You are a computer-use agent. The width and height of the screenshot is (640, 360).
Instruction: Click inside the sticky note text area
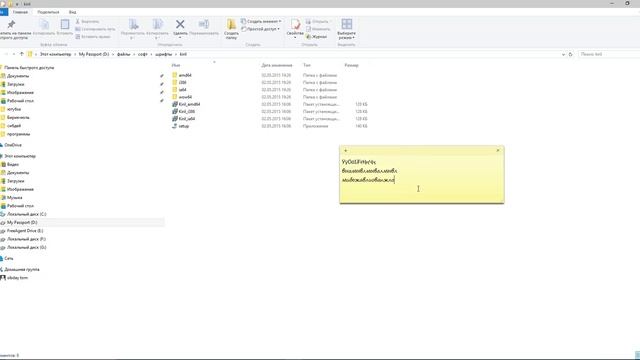pyautogui.click(x=422, y=178)
